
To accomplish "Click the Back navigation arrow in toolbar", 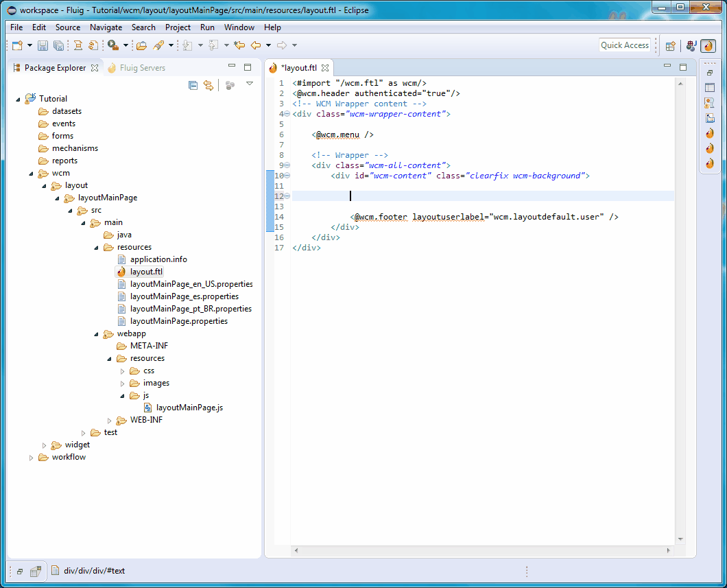I will click(255, 45).
